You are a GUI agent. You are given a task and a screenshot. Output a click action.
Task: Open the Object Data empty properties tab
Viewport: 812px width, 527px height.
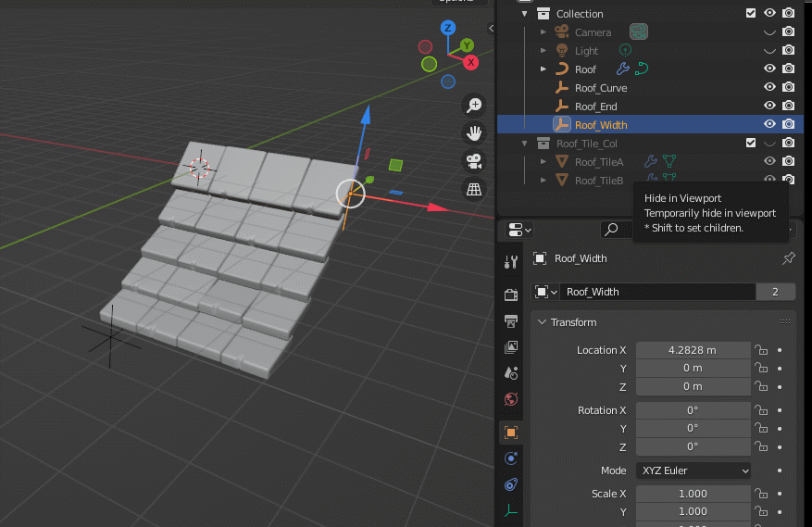pyautogui.click(x=511, y=511)
